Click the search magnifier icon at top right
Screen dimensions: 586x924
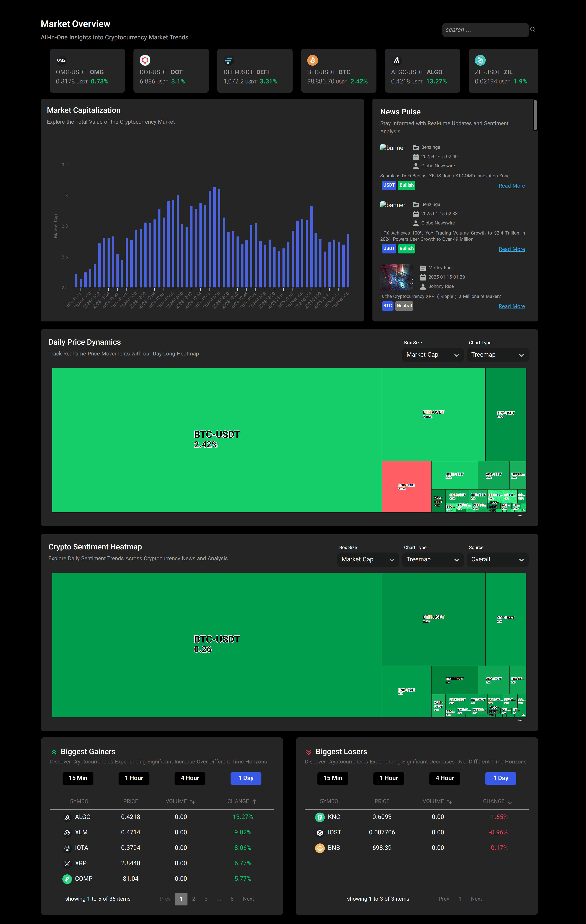(x=533, y=29)
